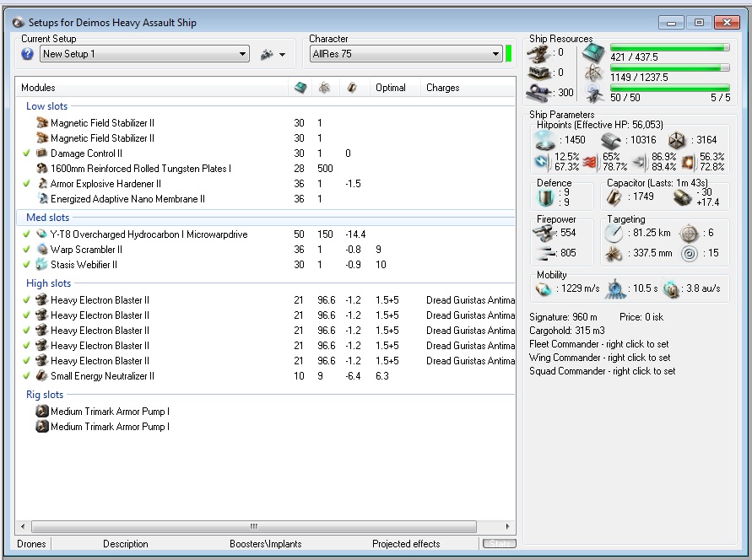Click the turret hardpoints icon in Ship Resources

click(539, 54)
